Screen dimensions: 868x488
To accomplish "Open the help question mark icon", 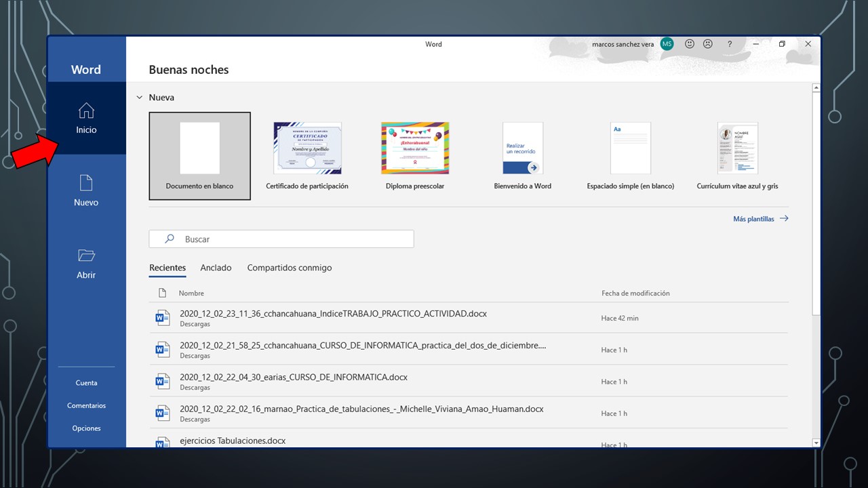I will pyautogui.click(x=730, y=44).
